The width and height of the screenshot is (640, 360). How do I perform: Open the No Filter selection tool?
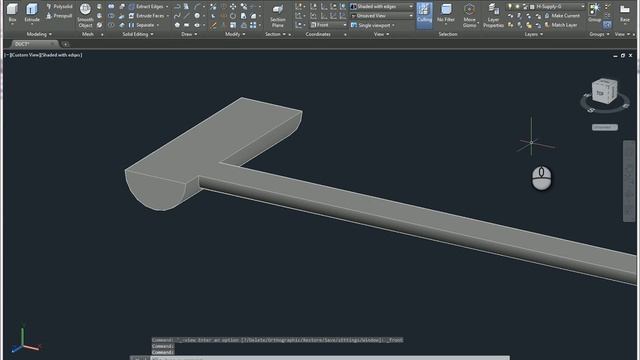coord(446,14)
